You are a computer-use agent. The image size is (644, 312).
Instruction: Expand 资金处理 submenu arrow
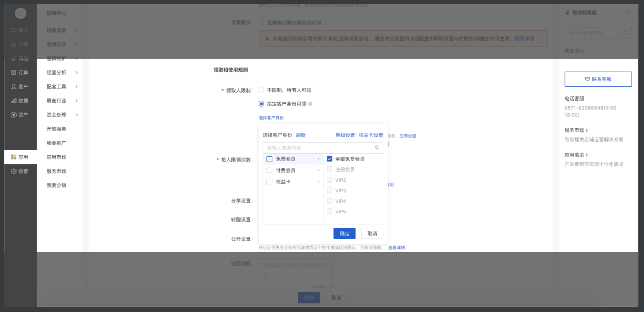77,115
